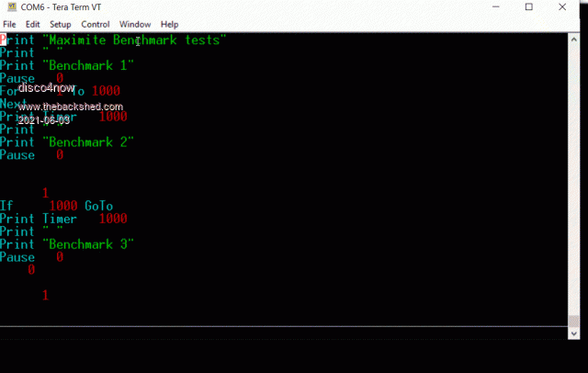This screenshot has height=373, width=588.
Task: Click the scrollbar down arrow
Action: pyautogui.click(x=573, y=333)
